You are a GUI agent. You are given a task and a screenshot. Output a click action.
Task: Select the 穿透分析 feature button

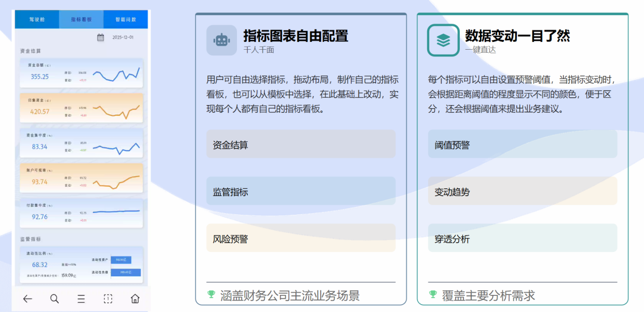coord(522,238)
